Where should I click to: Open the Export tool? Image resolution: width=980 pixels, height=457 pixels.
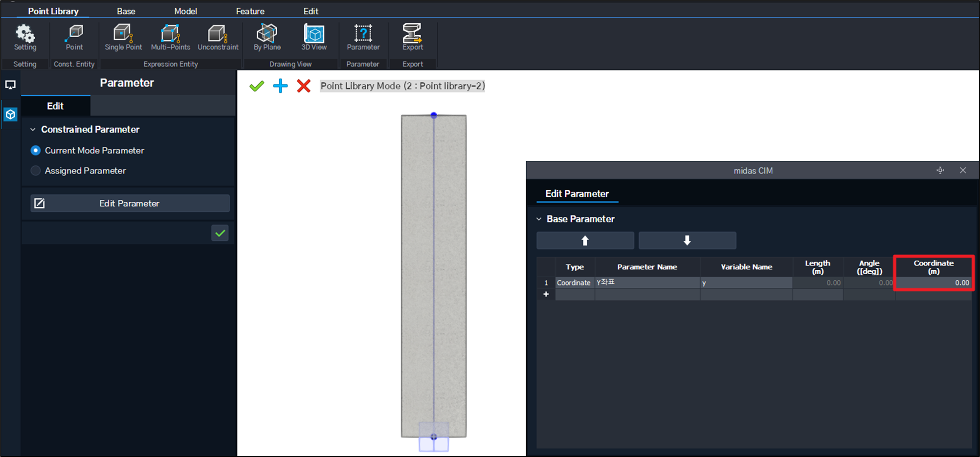[x=412, y=37]
